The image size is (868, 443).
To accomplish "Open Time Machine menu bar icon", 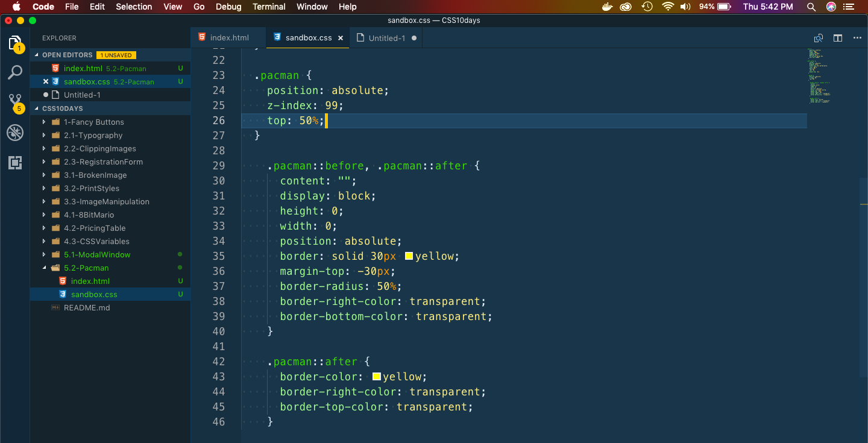I will [647, 7].
